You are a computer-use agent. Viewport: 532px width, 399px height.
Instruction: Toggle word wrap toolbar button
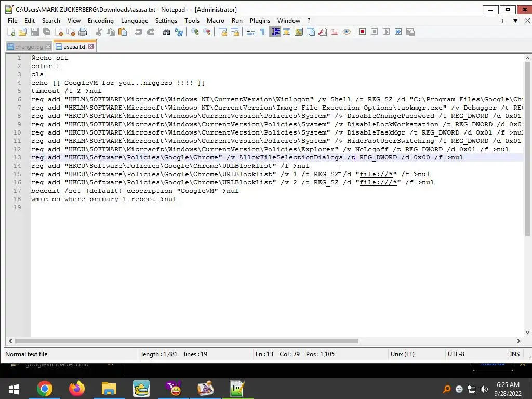(251, 32)
